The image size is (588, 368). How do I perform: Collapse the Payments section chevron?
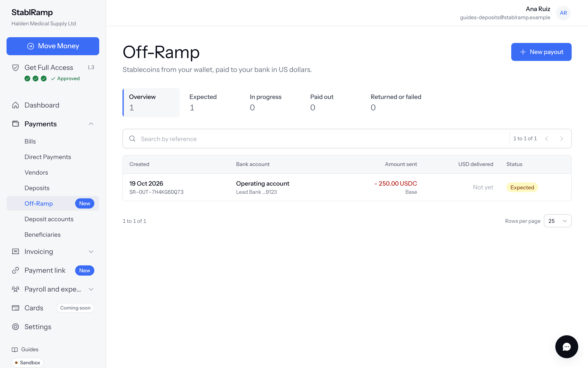[91, 124]
